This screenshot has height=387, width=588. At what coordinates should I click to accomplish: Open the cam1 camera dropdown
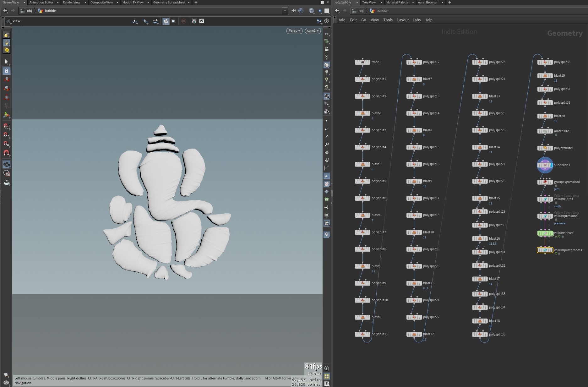[x=313, y=31]
